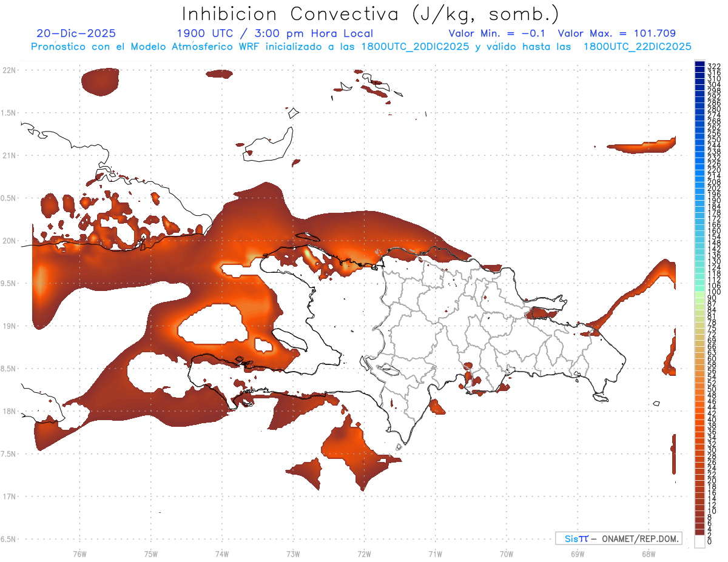The width and height of the screenshot is (728, 562).
Task: Click the 69W longitude label
Action: (x=578, y=554)
